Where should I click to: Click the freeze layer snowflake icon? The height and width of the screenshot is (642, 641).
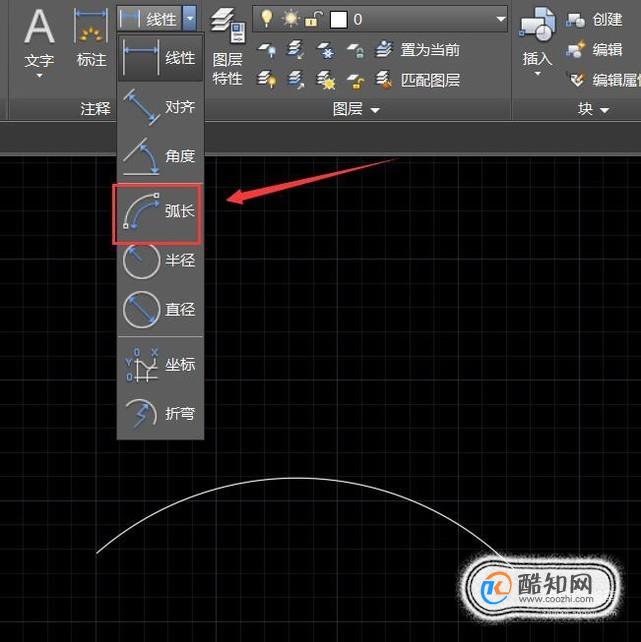click(326, 50)
